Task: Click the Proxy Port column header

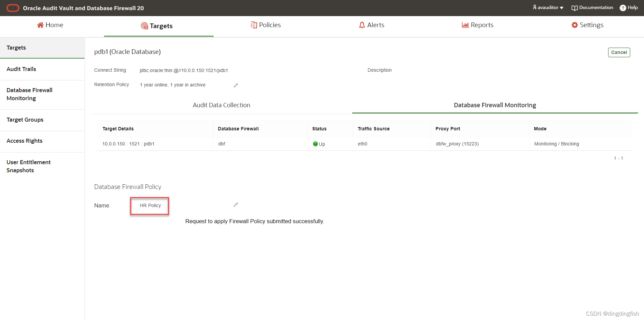Action: pos(448,129)
